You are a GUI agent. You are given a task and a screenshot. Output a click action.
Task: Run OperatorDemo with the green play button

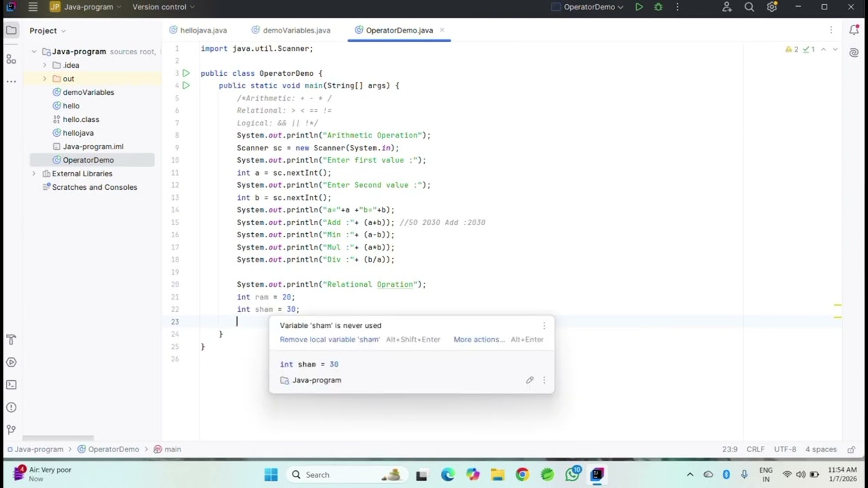[639, 7]
